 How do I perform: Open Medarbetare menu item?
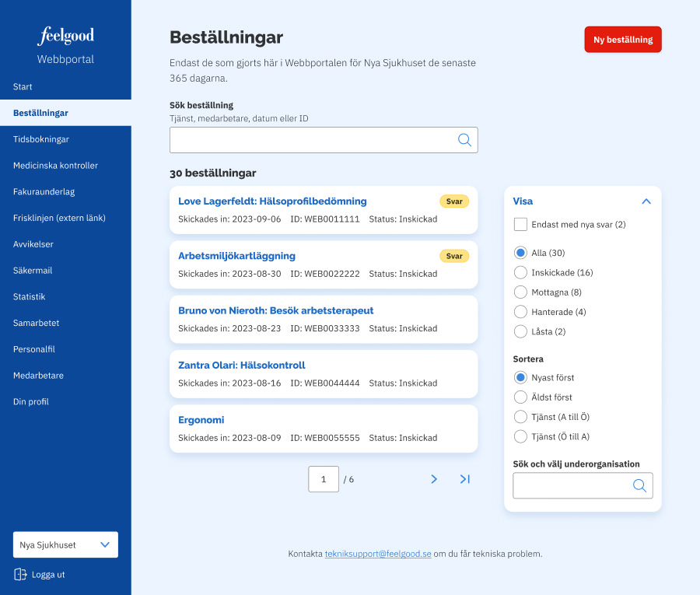[65, 376]
